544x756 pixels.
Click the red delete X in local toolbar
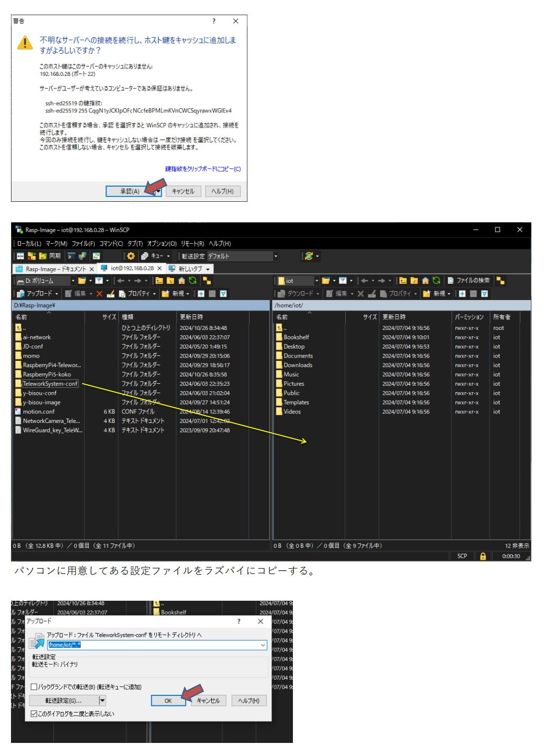[x=99, y=294]
